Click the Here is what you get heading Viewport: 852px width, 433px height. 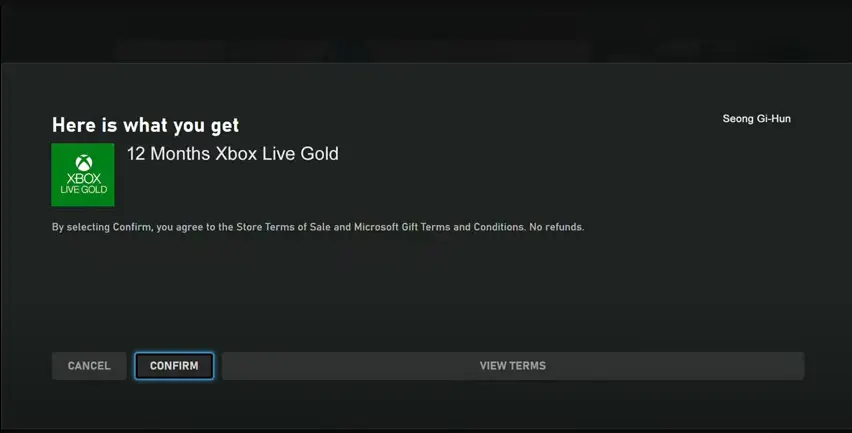point(145,125)
